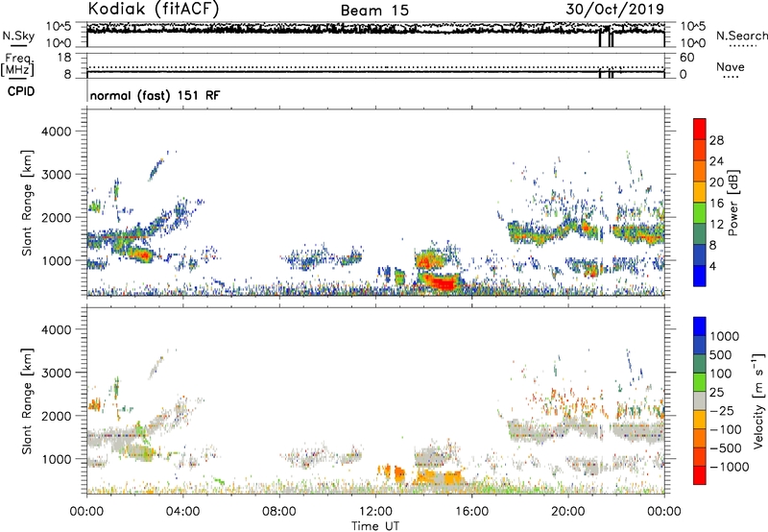The image size is (768, 532).
Task: Click the '04:00' time axis label
Action: click(x=182, y=512)
